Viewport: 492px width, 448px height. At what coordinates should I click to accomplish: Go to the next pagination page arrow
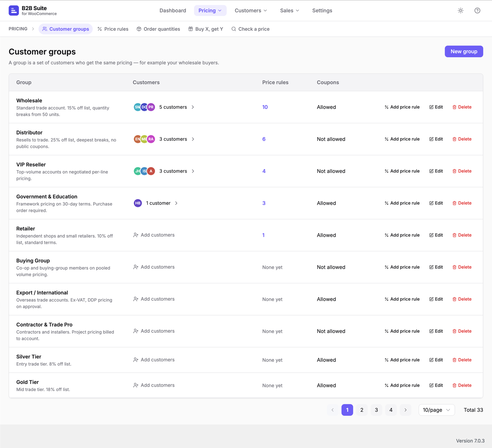(x=405, y=410)
